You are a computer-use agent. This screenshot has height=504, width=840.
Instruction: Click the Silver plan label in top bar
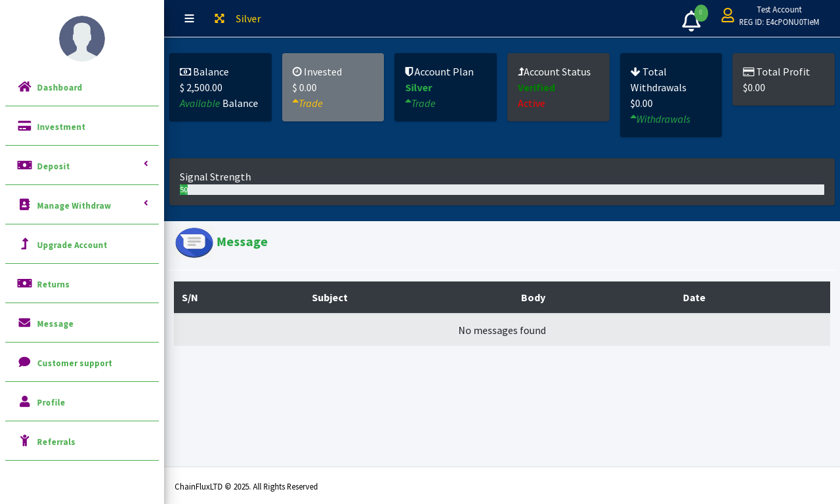[248, 18]
